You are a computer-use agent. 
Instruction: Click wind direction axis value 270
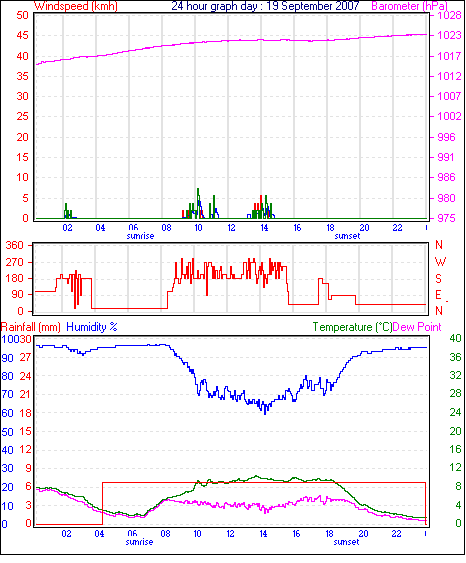(15, 262)
